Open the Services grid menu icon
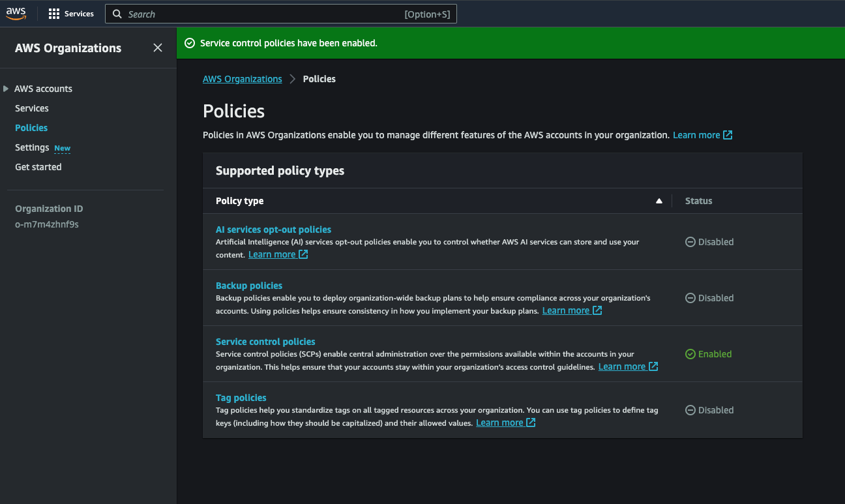845x504 pixels. tap(54, 14)
